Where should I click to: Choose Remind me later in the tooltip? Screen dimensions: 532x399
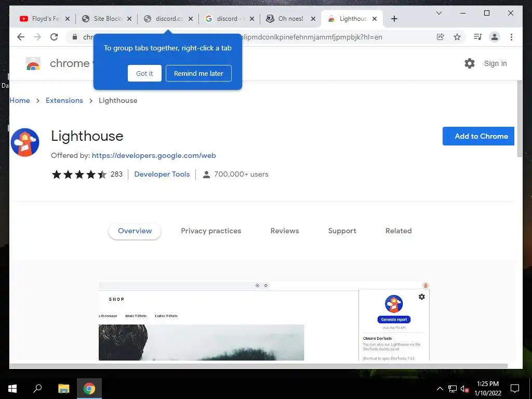click(198, 73)
